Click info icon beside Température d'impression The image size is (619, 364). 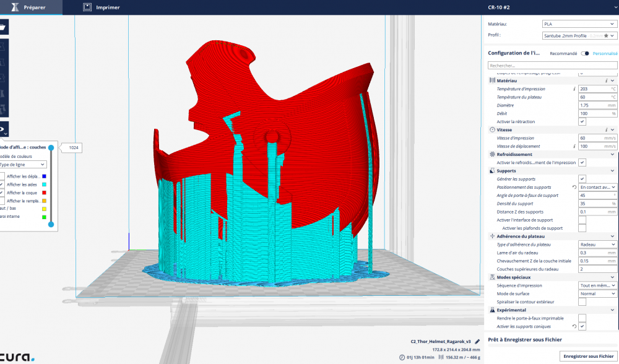coord(574,89)
